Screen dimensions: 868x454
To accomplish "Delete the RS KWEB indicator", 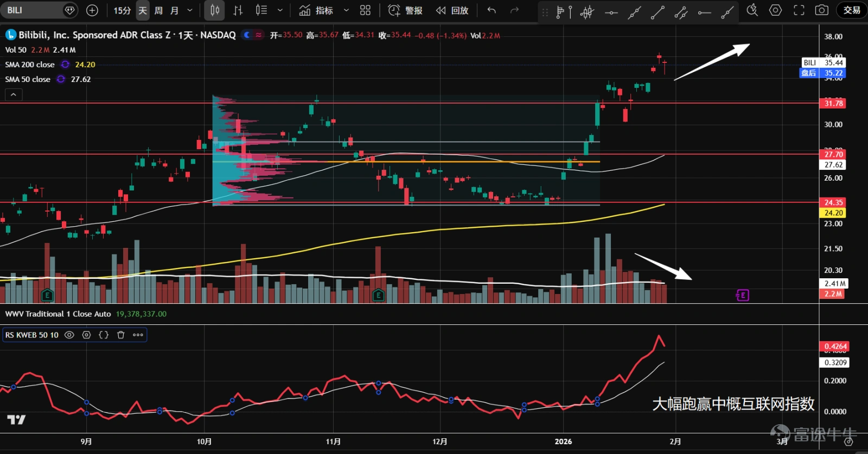I will click(x=121, y=335).
